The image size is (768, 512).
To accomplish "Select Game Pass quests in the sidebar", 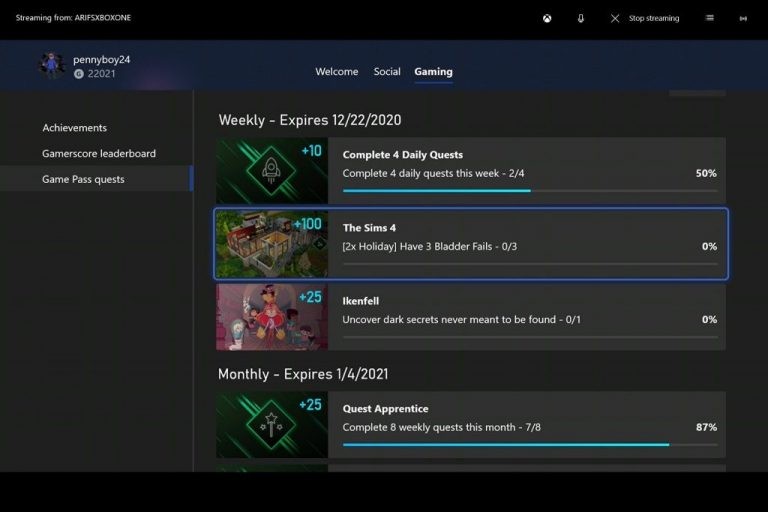I will [x=96, y=179].
